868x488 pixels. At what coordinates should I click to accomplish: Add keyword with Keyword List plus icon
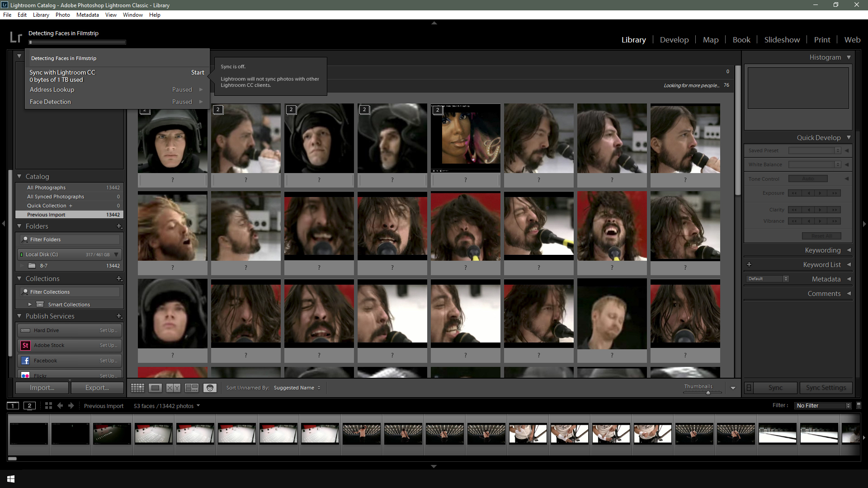click(749, 264)
